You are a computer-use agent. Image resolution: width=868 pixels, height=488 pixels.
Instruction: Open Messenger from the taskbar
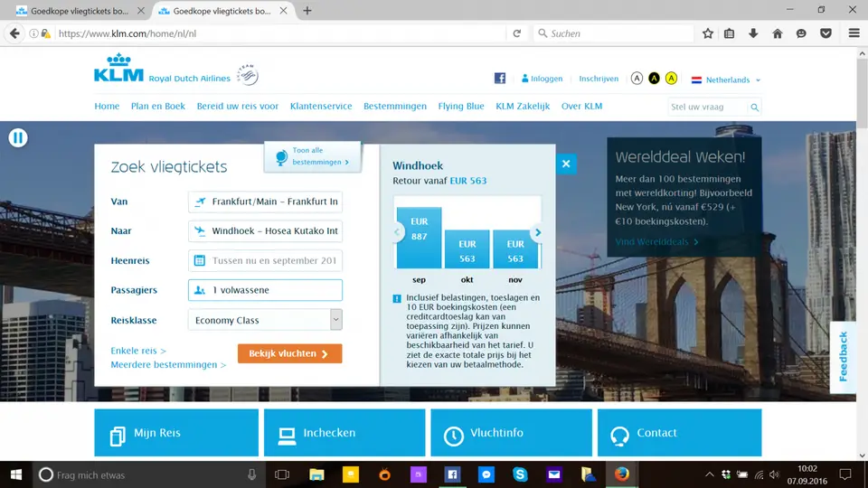tap(486, 474)
